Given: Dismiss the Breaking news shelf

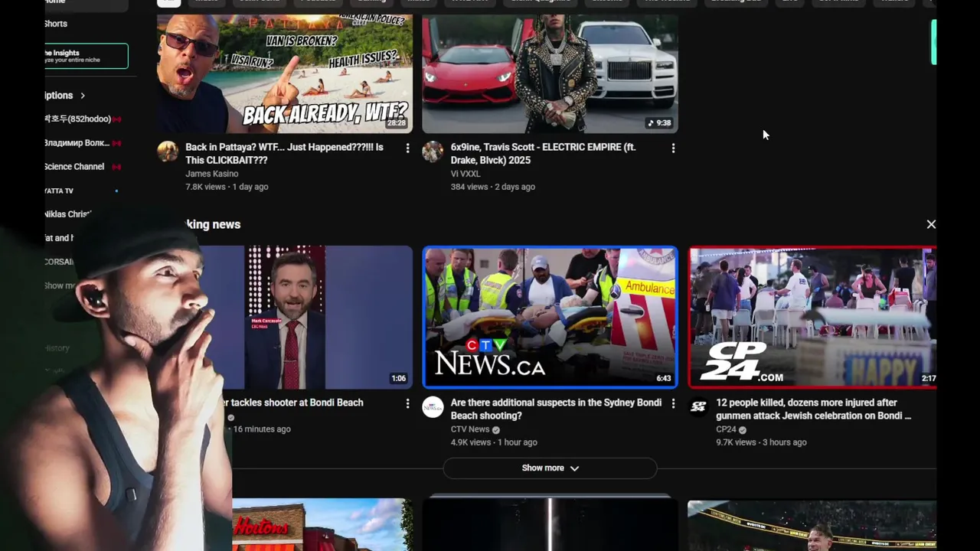Looking at the screenshot, I should tap(931, 224).
